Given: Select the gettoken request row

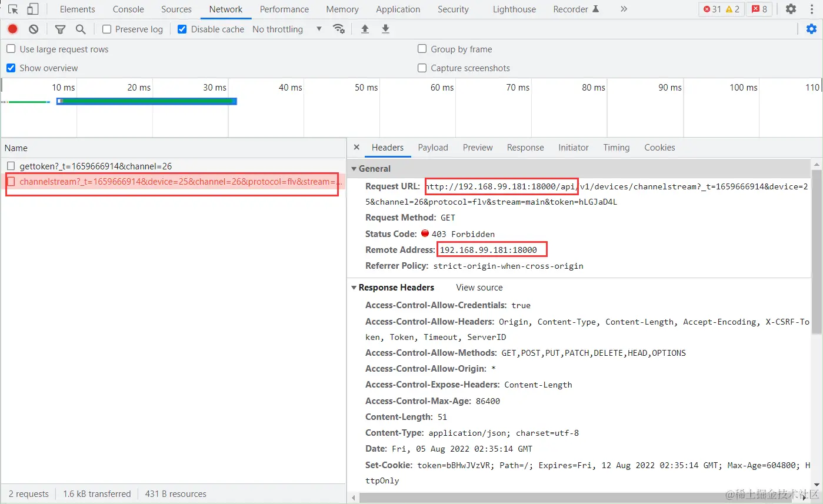Looking at the screenshot, I should 173,166.
